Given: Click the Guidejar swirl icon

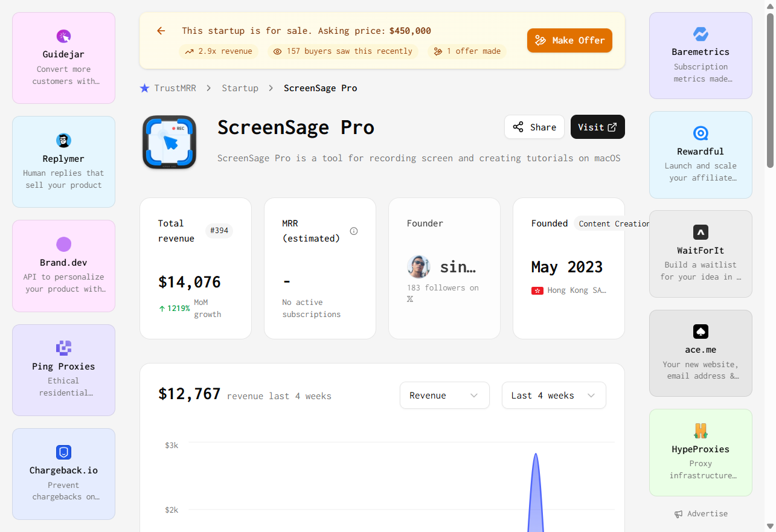Looking at the screenshot, I should tap(63, 36).
